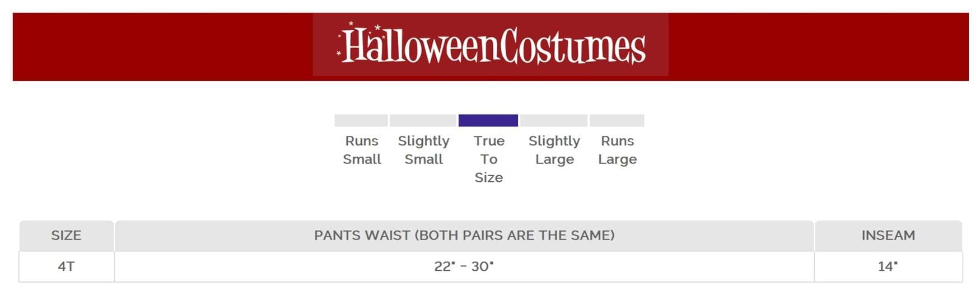Click the purple True To Size indicator bar

(x=488, y=120)
